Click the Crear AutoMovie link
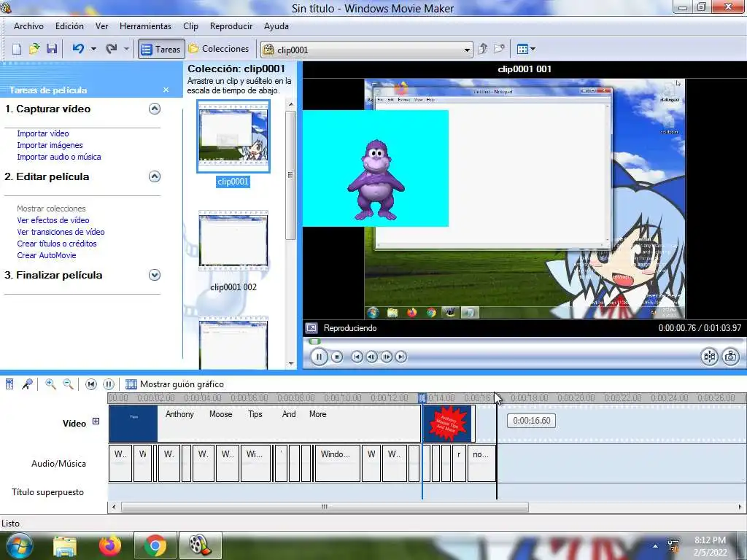Viewport: 747px width, 560px height. coord(47,255)
